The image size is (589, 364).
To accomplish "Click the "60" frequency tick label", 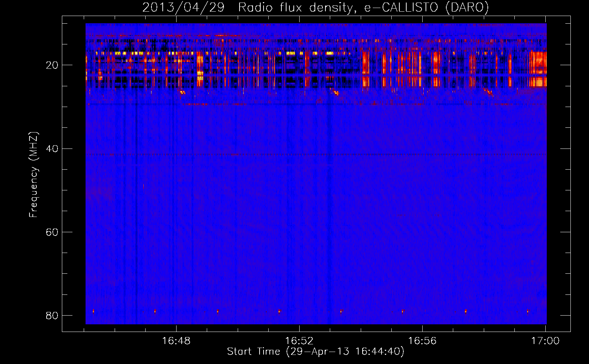I will click(x=52, y=232).
